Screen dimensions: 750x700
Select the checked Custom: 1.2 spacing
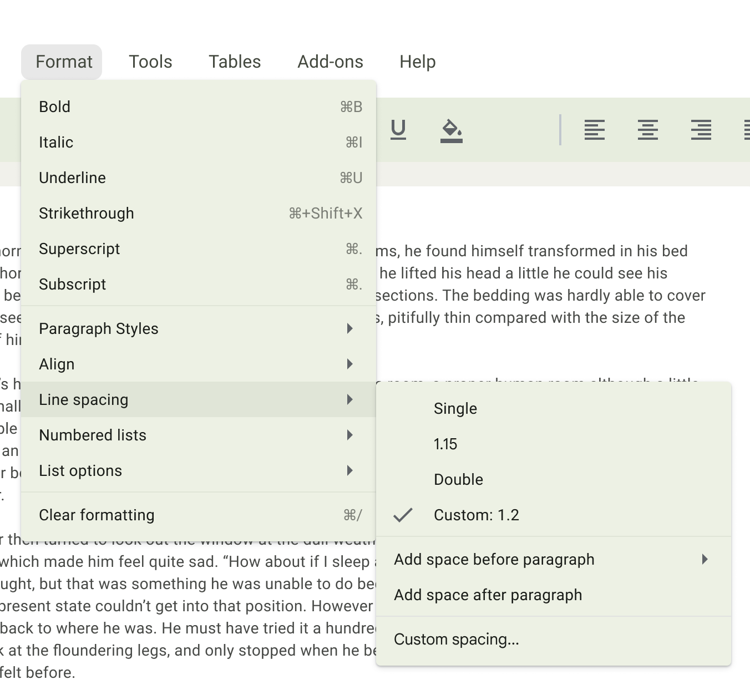(x=476, y=515)
